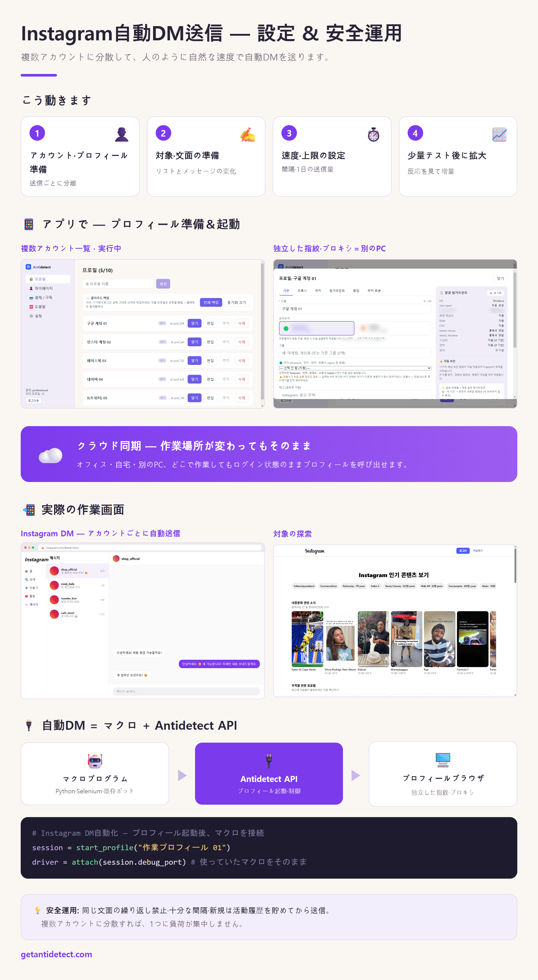538x980 pixels.
Task: Click 삭제 for 페이스북 03
Action: pos(241,361)
